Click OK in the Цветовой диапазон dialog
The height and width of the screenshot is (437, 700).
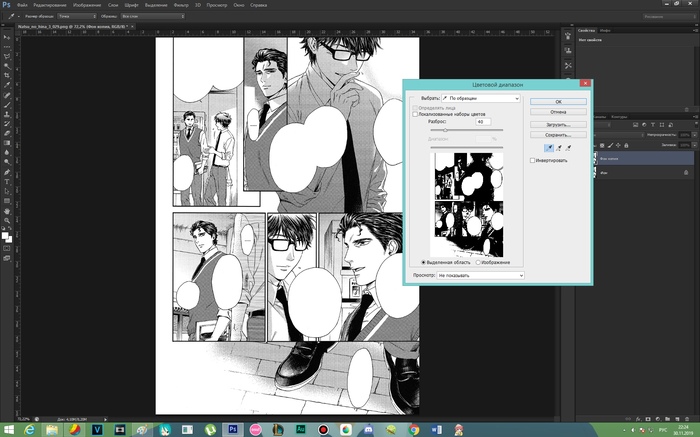click(x=558, y=102)
